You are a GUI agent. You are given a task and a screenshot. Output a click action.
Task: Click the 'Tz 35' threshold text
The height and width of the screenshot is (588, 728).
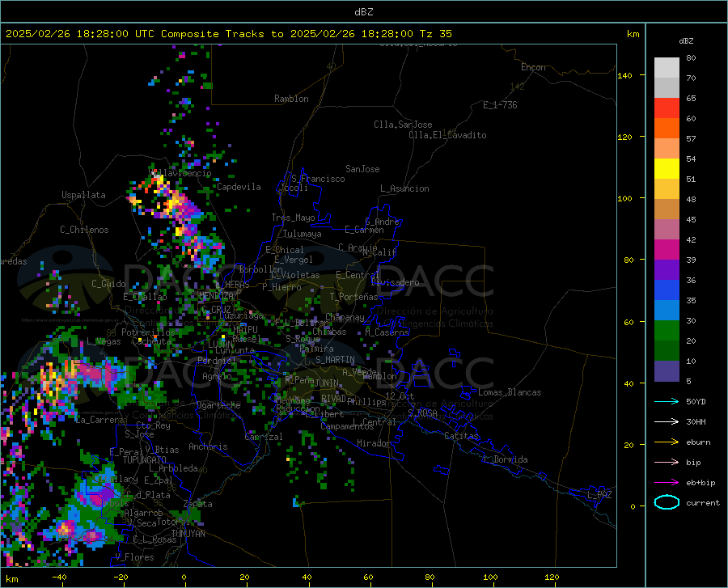pos(435,34)
